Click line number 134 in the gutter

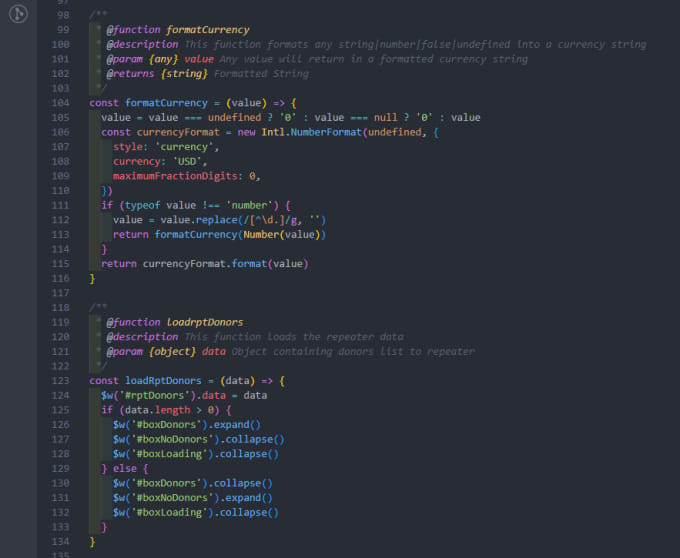click(x=60, y=542)
